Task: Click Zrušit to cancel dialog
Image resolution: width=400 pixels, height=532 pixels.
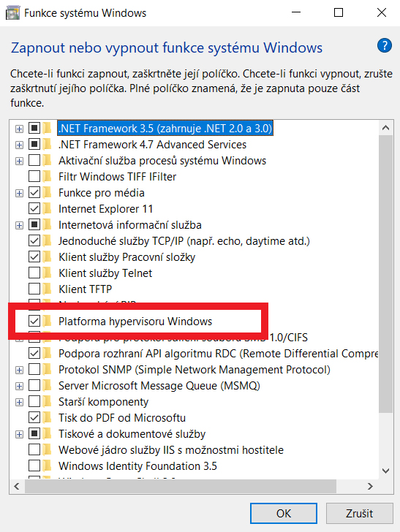Action: point(360,513)
